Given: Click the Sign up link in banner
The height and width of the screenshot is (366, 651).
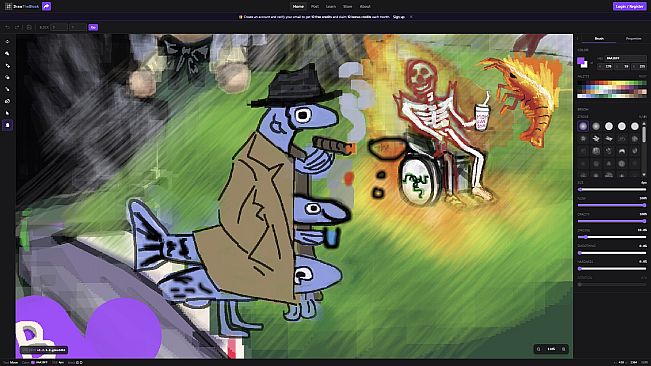Looking at the screenshot, I should (x=399, y=17).
